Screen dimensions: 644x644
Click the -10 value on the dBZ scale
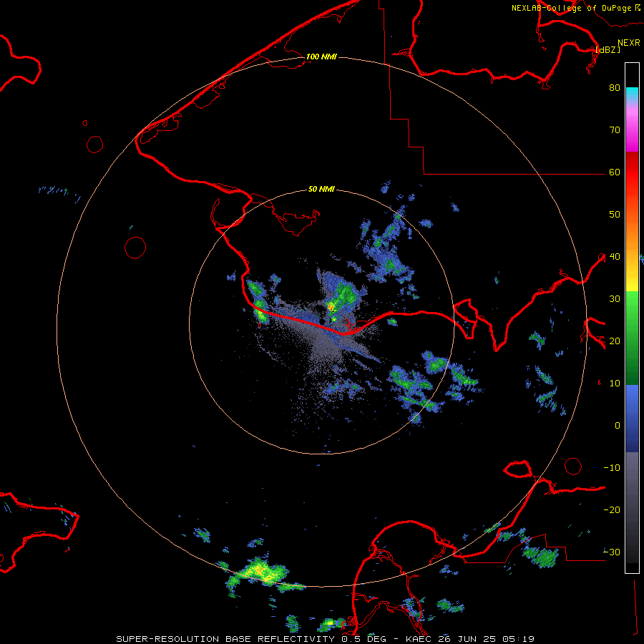click(x=612, y=468)
